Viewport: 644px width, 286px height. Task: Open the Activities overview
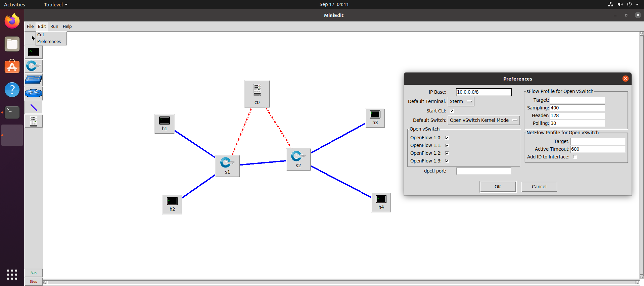pyautogui.click(x=14, y=4)
